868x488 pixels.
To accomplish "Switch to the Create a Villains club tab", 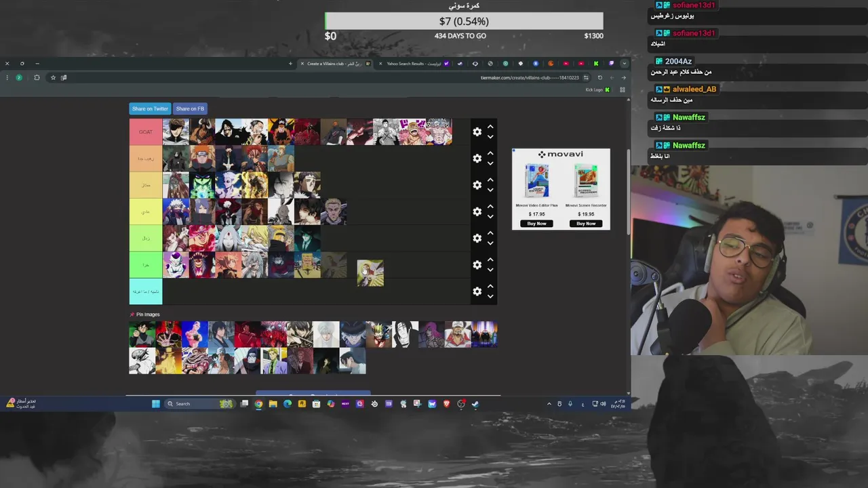I will click(x=335, y=64).
